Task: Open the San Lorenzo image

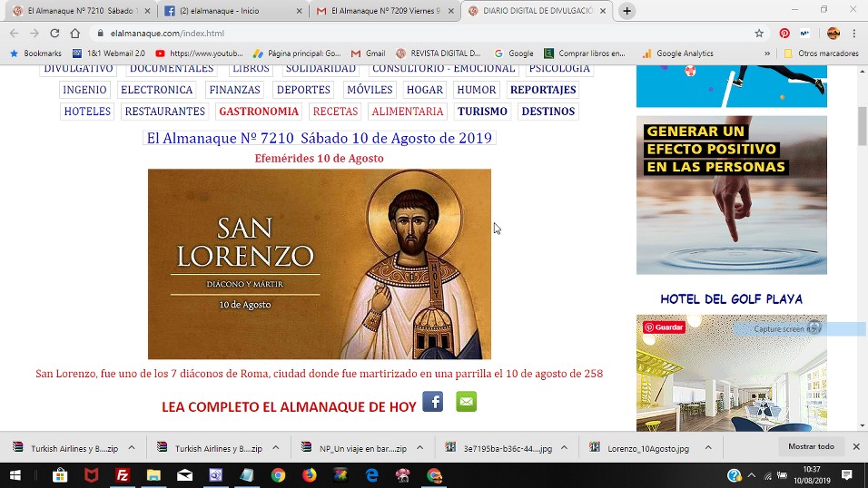Action: [x=320, y=264]
